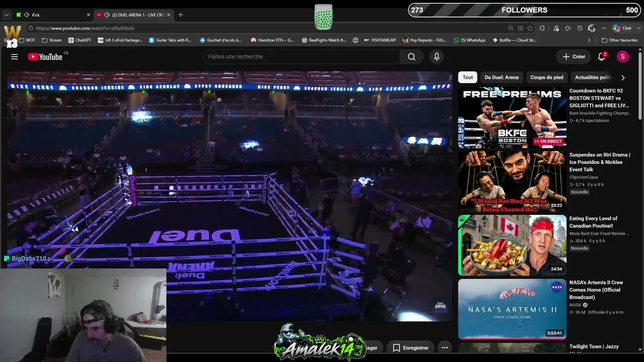
Task: Open Eating Every Level of Canadian Poutine title
Action: point(594,222)
